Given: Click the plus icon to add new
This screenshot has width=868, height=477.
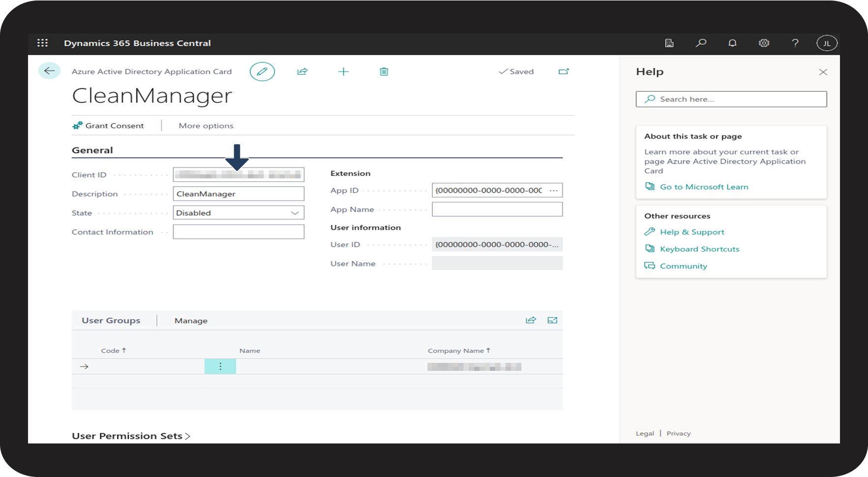Looking at the screenshot, I should tap(343, 72).
